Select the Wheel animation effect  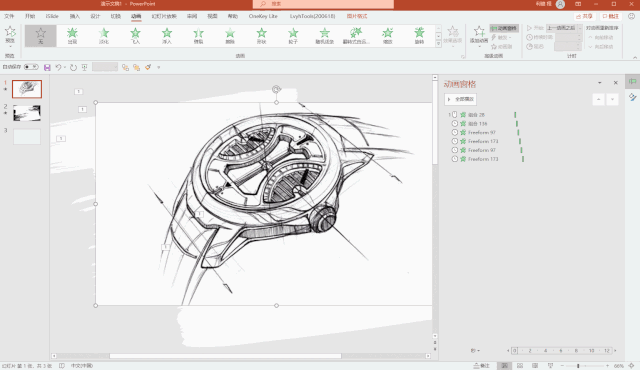[x=293, y=35]
